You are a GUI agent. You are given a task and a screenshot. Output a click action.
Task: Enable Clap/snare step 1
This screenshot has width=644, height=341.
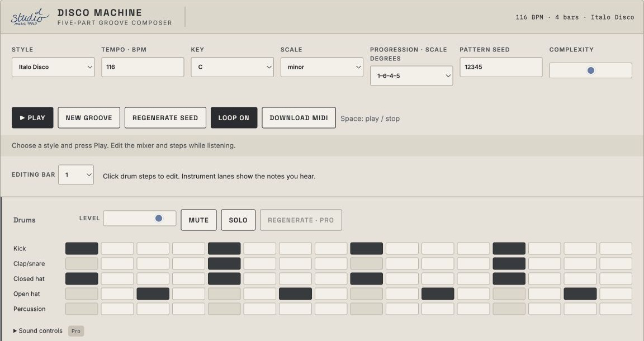click(x=82, y=264)
